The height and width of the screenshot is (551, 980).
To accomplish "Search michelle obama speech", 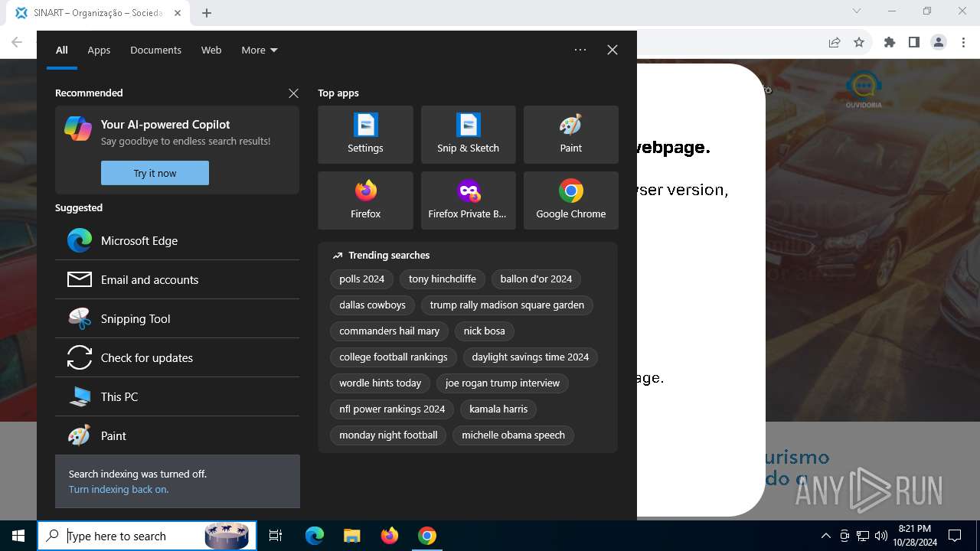I will (513, 435).
